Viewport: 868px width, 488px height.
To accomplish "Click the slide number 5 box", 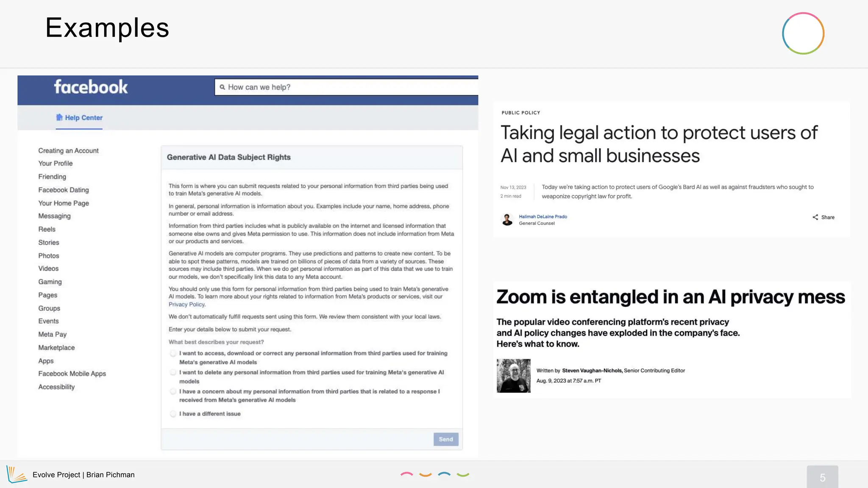I will click(x=822, y=477).
